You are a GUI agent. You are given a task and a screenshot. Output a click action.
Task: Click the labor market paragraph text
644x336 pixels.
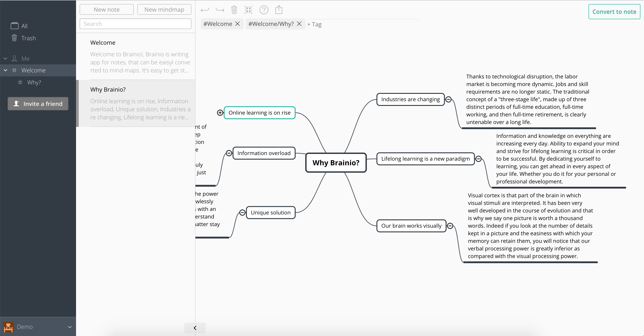tap(528, 99)
